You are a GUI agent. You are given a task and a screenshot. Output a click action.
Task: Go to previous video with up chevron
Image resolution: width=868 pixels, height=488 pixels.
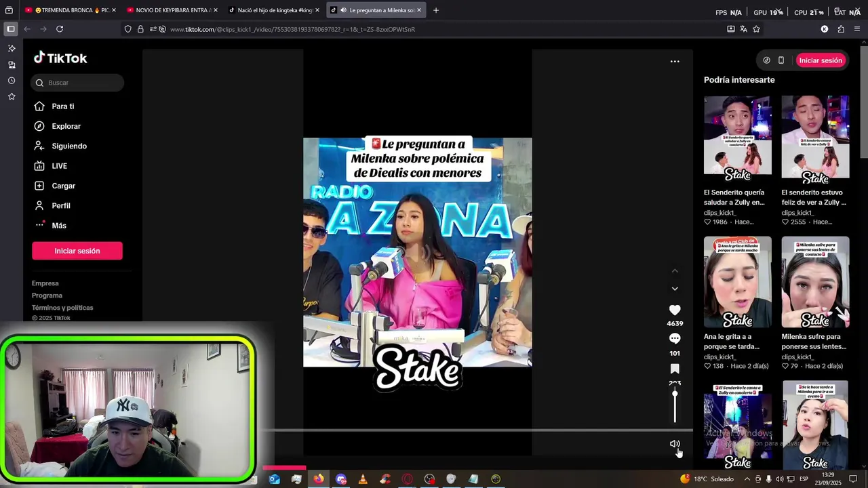(675, 270)
